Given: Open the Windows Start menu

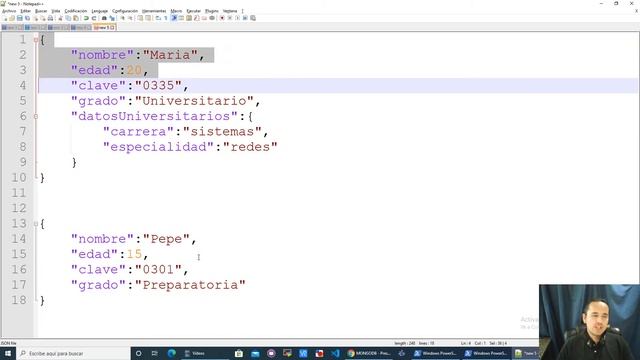Looking at the screenshot, I should (8, 353).
